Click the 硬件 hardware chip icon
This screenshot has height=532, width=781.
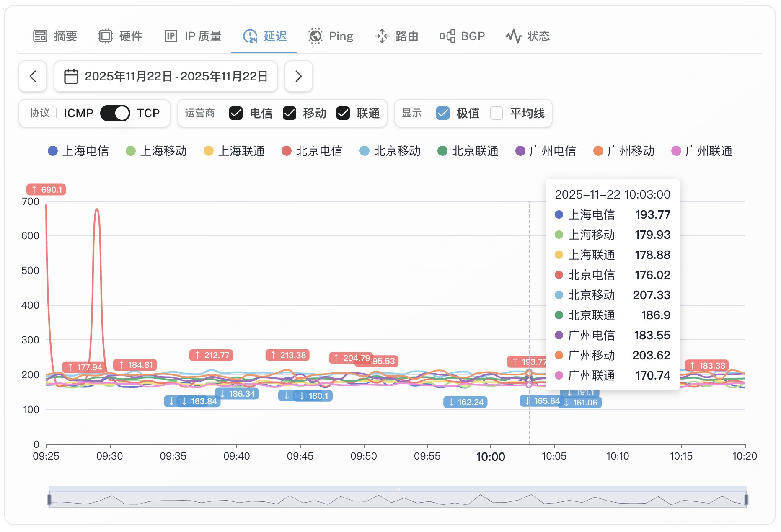[x=106, y=36]
